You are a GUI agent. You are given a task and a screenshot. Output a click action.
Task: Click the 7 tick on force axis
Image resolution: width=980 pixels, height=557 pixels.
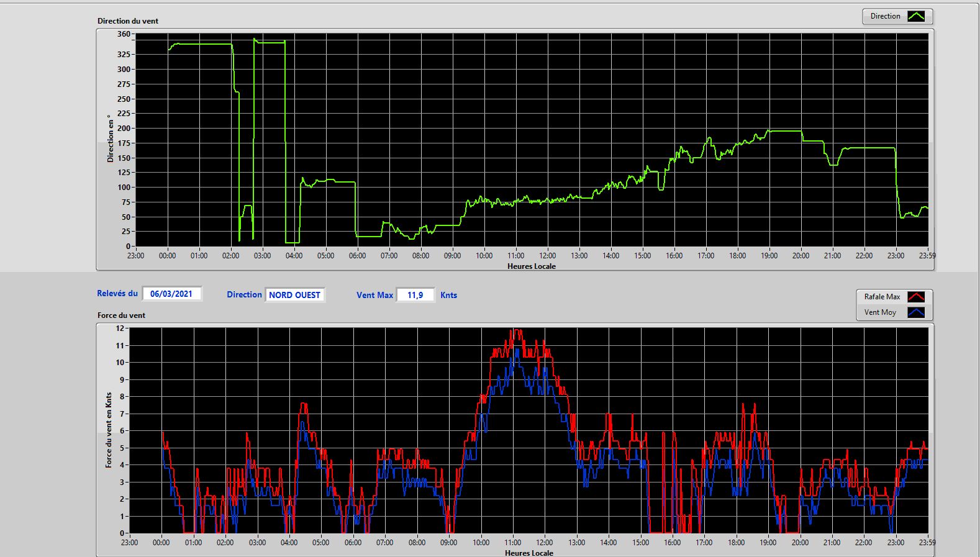pos(122,414)
